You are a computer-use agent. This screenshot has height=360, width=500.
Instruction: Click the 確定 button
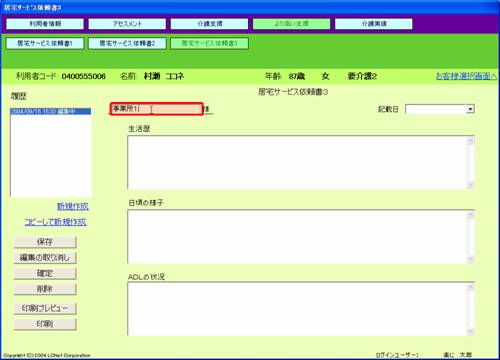[x=45, y=274]
